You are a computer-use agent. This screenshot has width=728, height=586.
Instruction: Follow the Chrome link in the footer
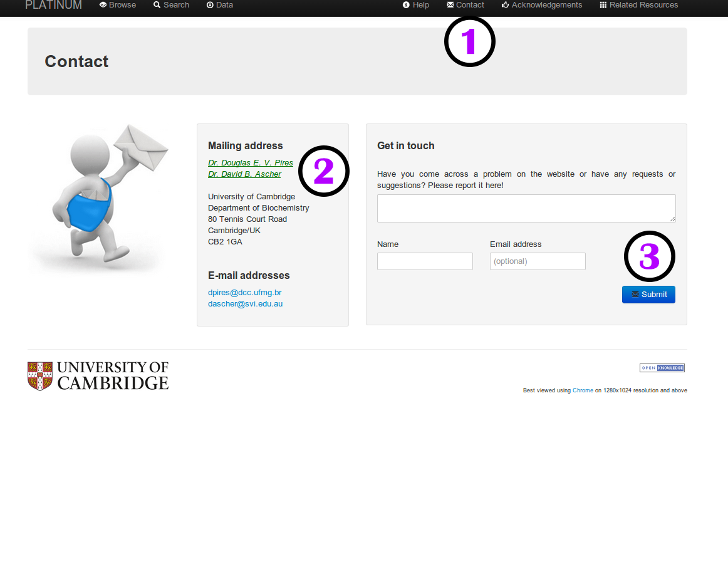pyautogui.click(x=583, y=390)
